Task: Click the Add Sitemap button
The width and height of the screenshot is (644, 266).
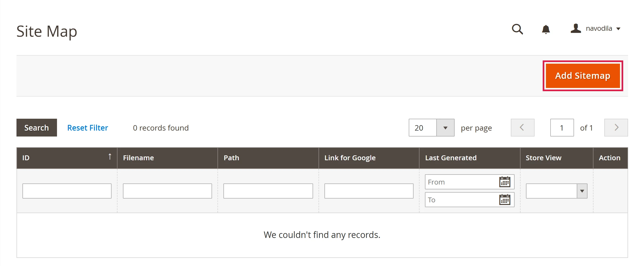Action: tap(583, 76)
